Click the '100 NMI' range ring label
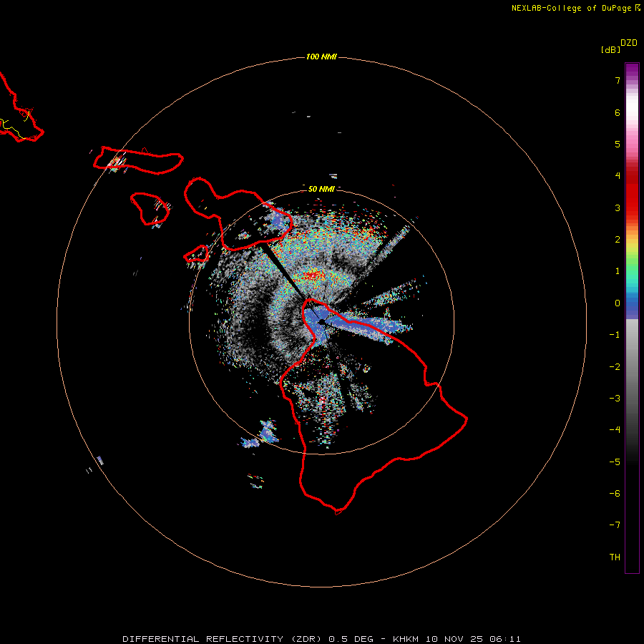This screenshot has height=644, width=644. tap(321, 57)
